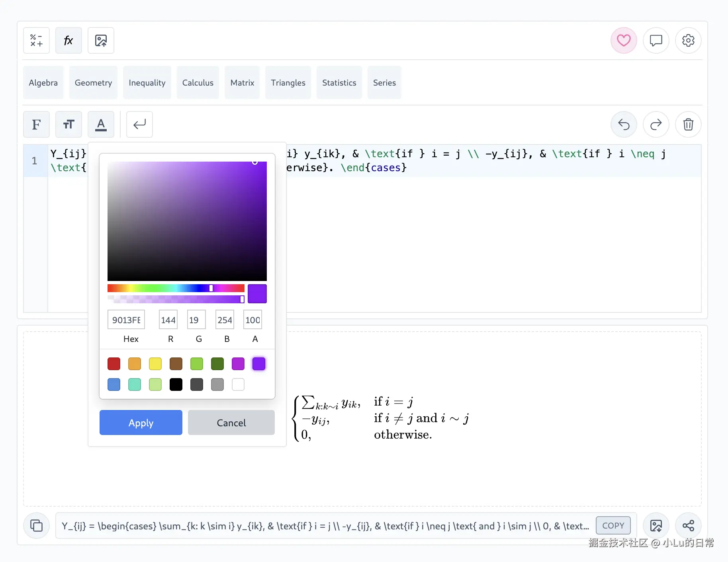Open the math symbols operators panel
The width and height of the screenshot is (728, 562).
(x=36, y=41)
